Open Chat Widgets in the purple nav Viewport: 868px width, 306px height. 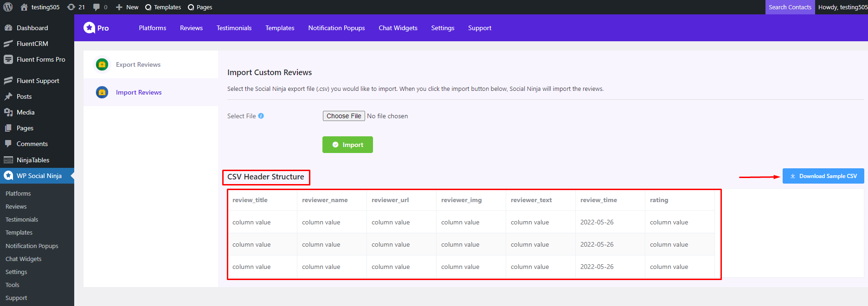click(398, 28)
